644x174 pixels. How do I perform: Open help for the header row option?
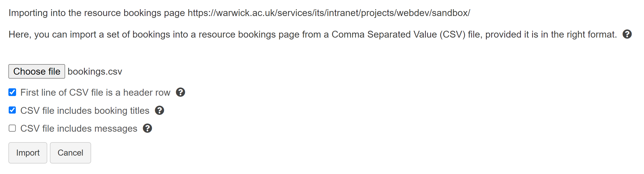pos(180,92)
